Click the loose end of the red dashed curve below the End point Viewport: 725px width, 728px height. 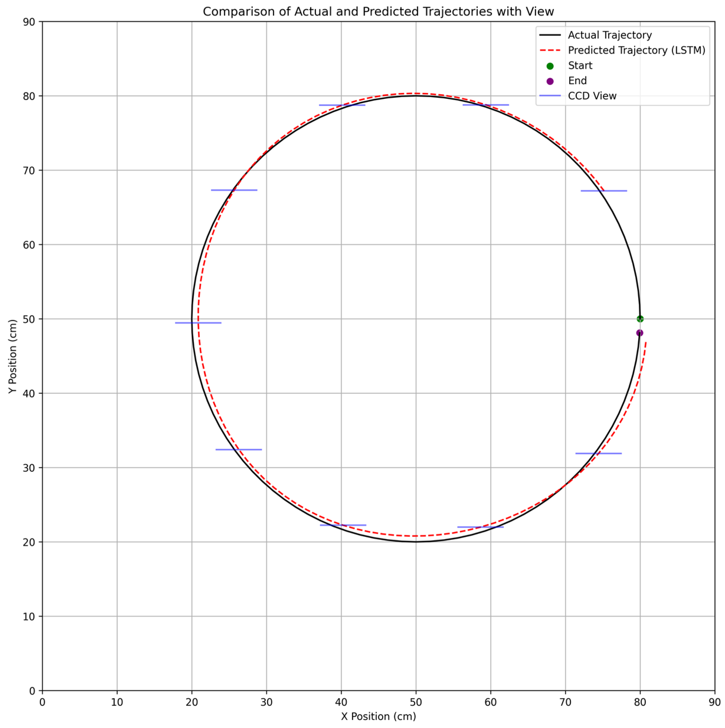click(646, 342)
